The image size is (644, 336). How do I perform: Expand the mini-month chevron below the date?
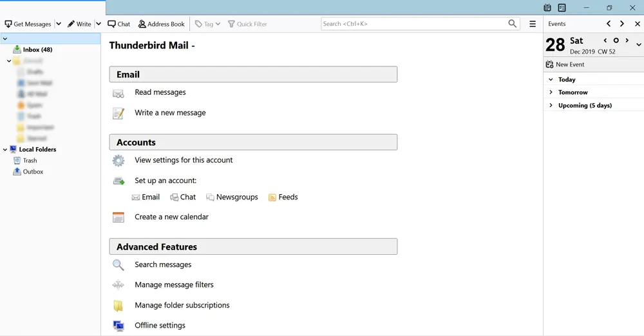coord(639,44)
